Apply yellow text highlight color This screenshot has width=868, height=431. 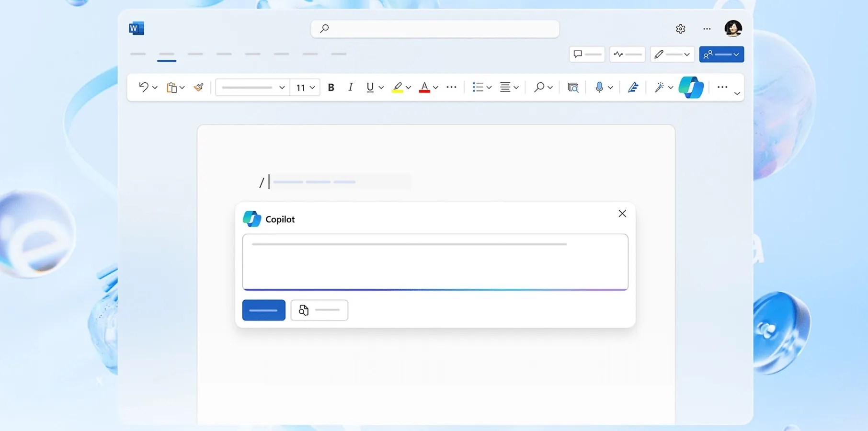(397, 87)
